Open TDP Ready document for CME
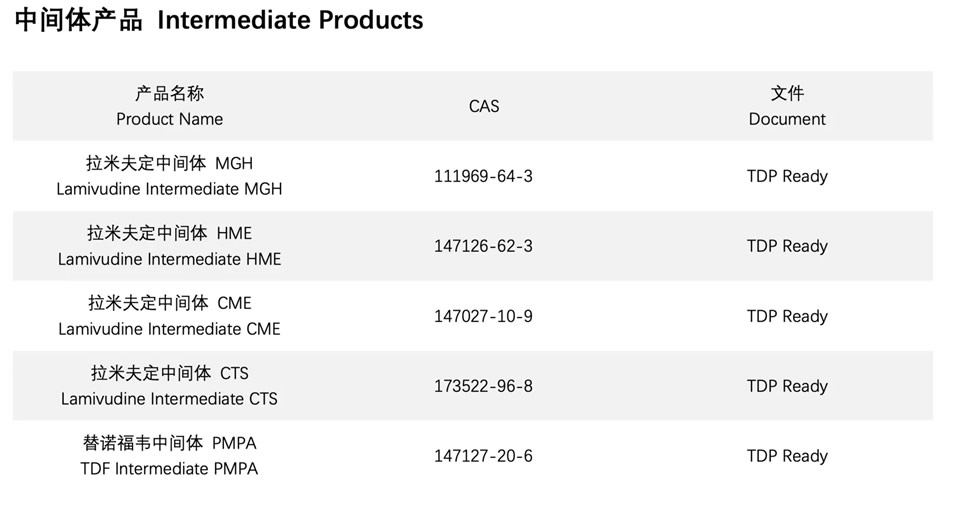The height and width of the screenshot is (509, 954). [787, 316]
